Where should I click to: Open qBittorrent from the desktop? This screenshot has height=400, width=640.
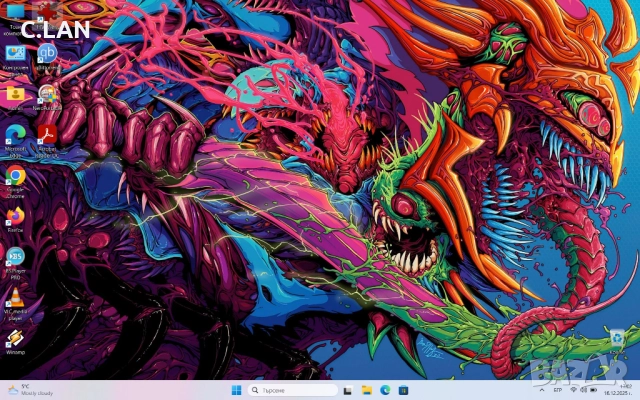tap(47, 53)
